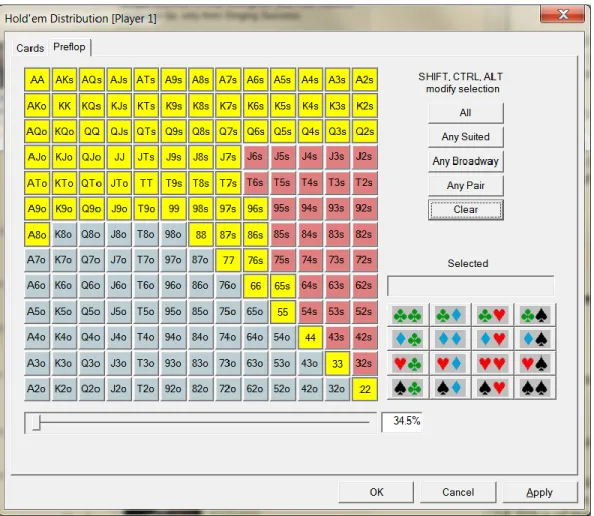Confirm with the OK button

coord(376,492)
